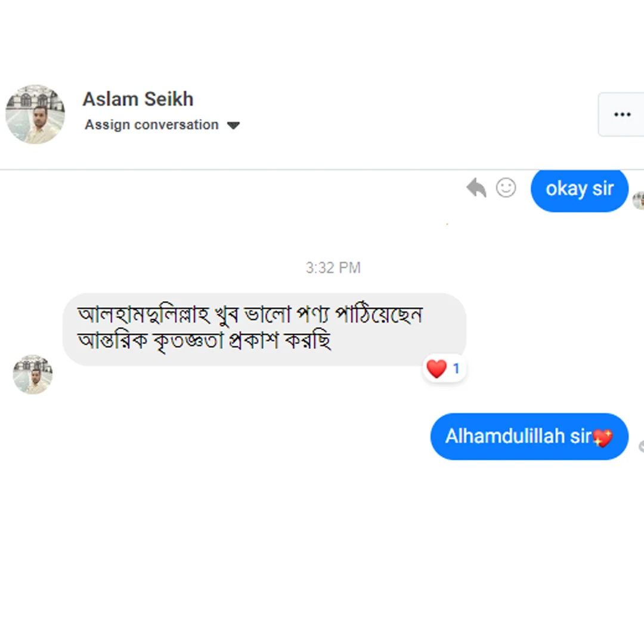The height and width of the screenshot is (644, 644).
Task: Click the small sender avatar beside the Bengali message
Action: 33,374
